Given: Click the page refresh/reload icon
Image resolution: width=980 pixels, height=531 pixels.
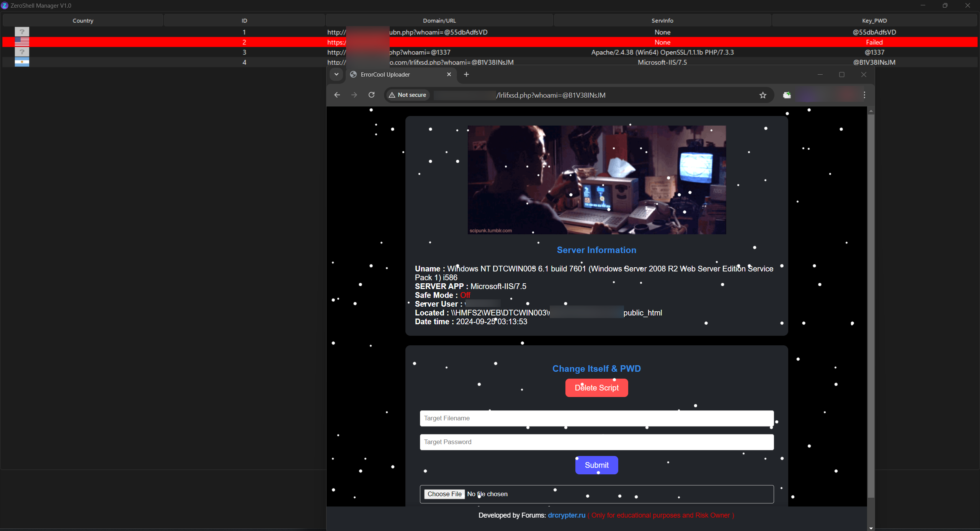Looking at the screenshot, I should point(371,95).
